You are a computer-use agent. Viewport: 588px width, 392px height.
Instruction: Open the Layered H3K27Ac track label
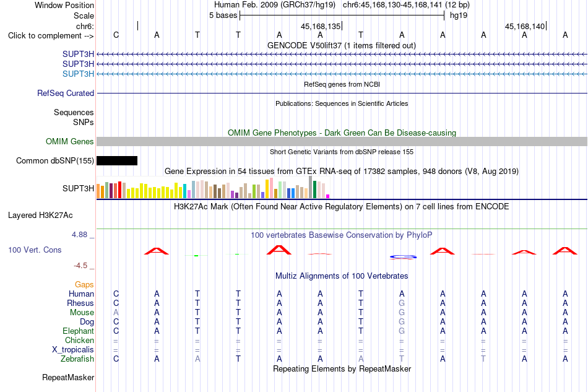[x=40, y=216]
